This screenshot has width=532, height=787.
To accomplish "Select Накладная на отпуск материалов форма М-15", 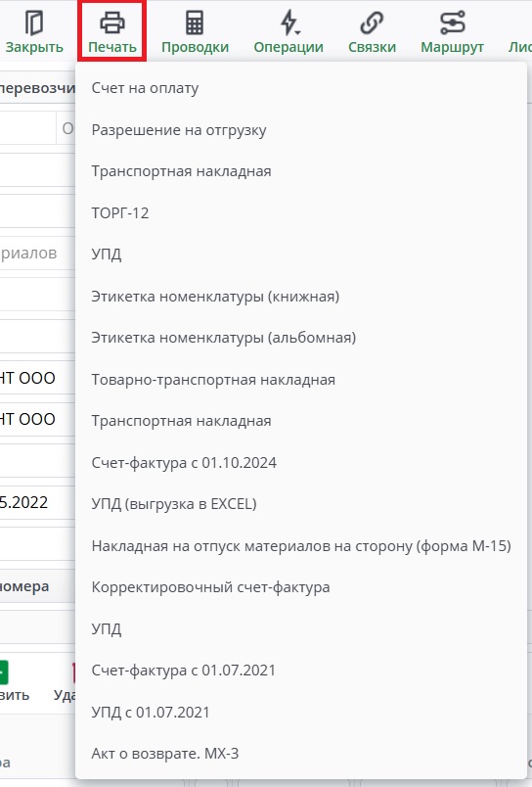I will click(x=301, y=546).
